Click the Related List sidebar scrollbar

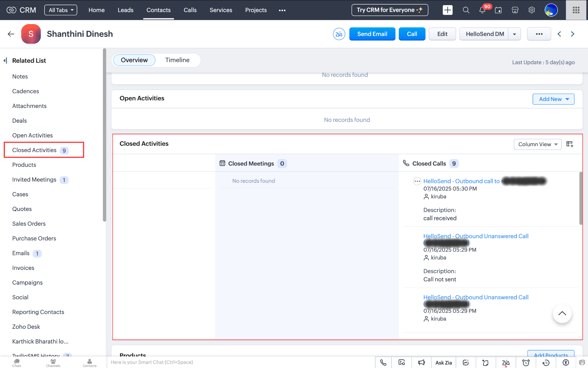point(104,135)
